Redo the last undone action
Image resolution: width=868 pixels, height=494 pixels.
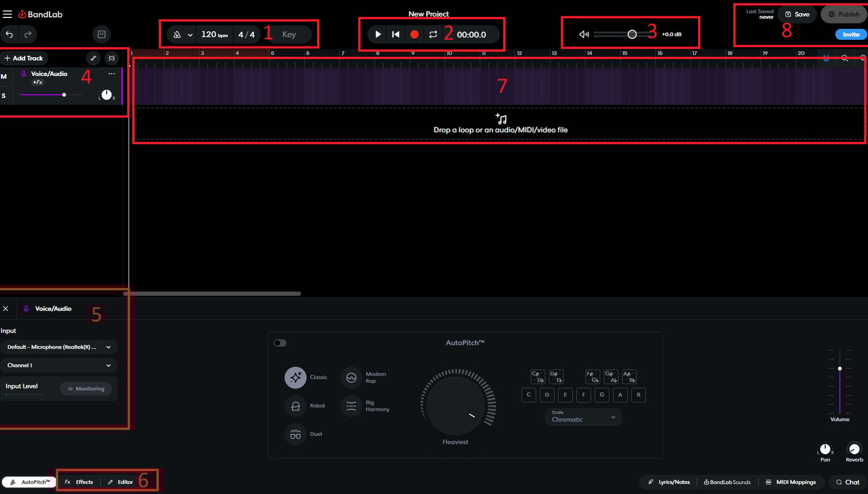tap(28, 34)
